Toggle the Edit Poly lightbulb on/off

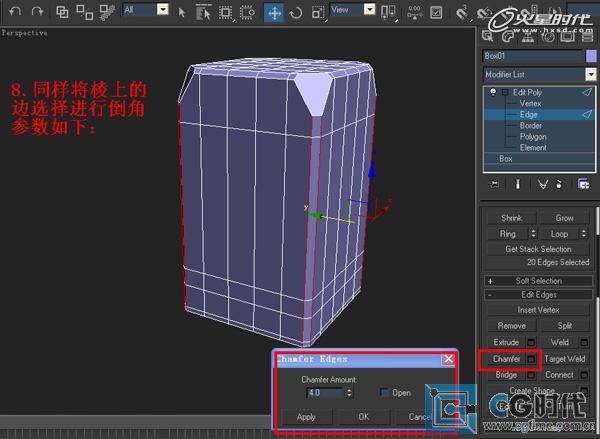pos(493,92)
